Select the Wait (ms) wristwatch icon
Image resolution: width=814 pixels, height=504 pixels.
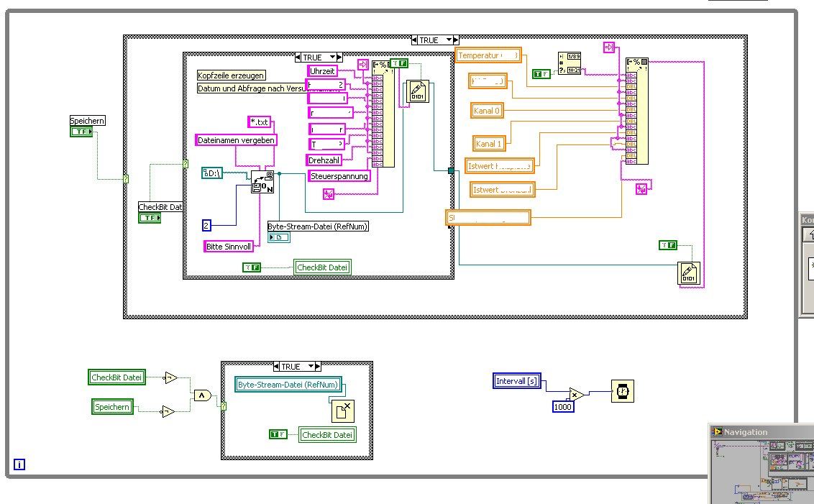[623, 391]
